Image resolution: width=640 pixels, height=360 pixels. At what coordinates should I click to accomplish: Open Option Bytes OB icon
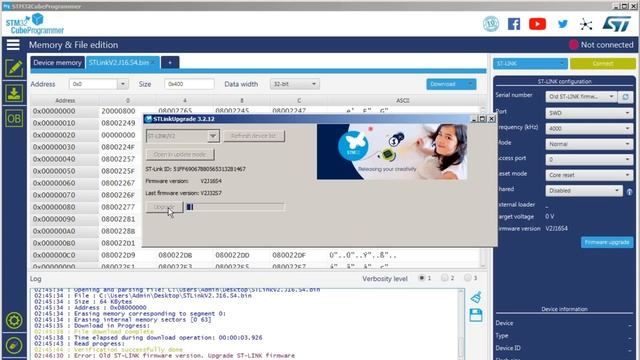point(14,119)
